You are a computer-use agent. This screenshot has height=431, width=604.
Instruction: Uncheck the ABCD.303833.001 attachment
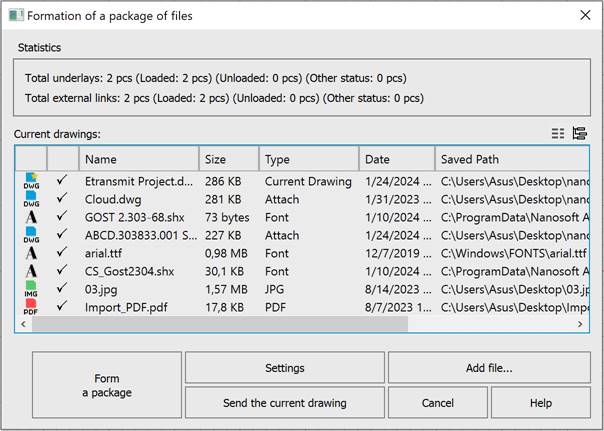[x=62, y=234]
